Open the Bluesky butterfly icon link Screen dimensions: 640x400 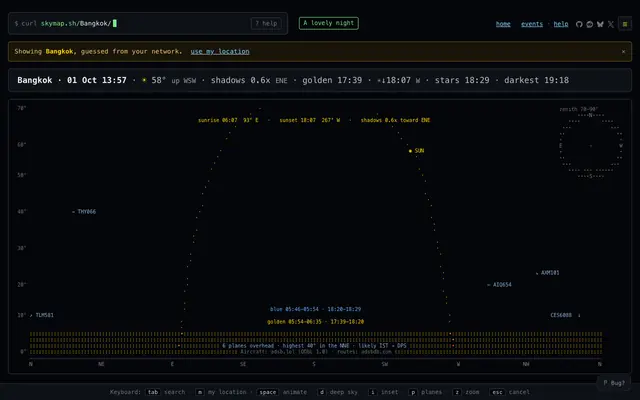[x=600, y=24]
